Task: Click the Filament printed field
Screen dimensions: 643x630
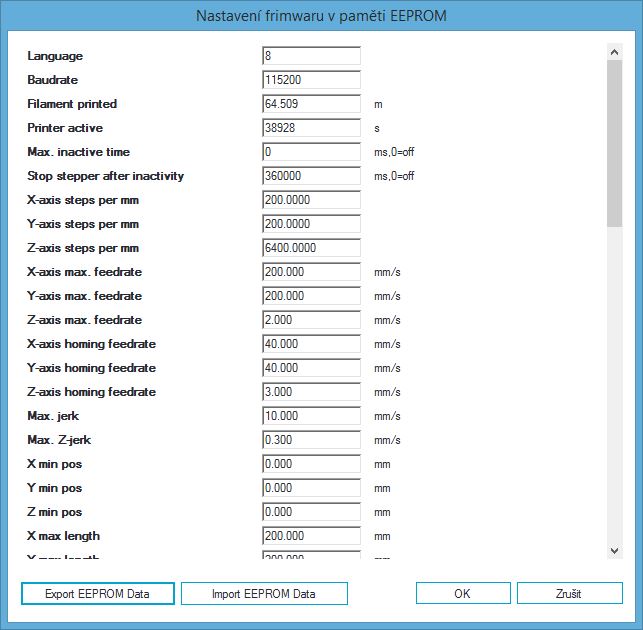Action: coord(311,104)
